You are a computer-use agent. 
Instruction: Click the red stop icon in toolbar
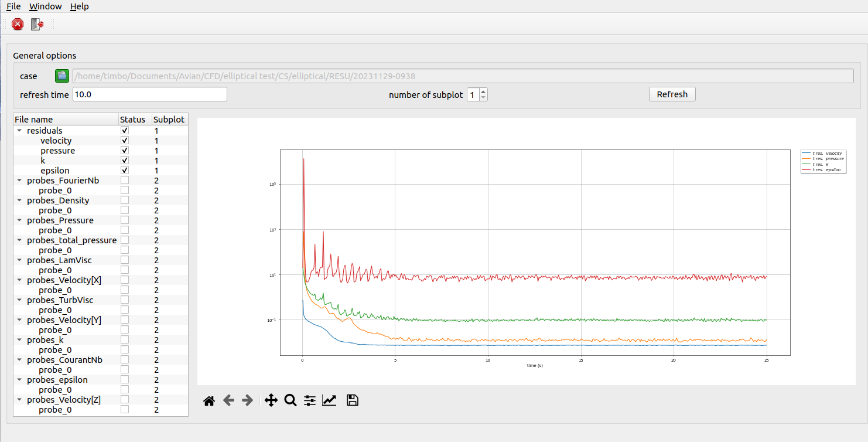coord(18,24)
